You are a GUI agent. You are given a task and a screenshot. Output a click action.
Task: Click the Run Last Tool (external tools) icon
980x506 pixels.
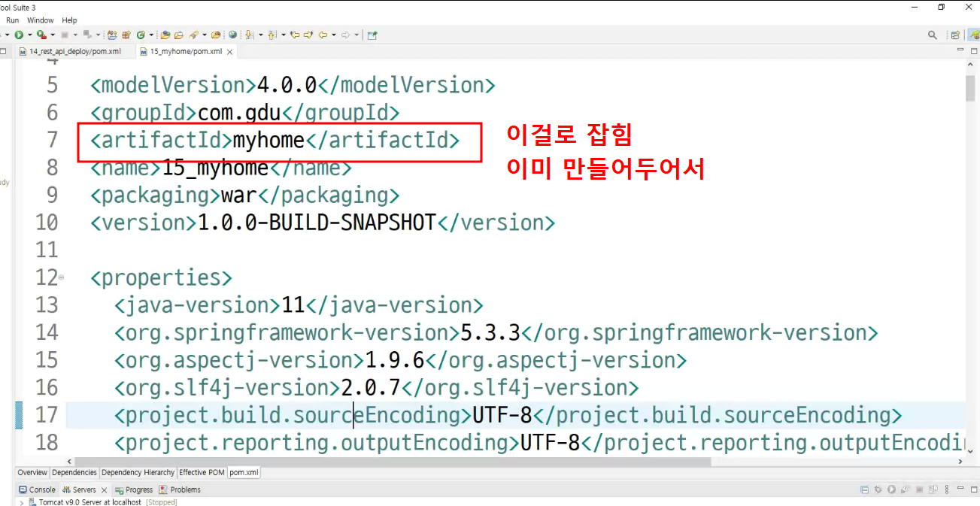pyautogui.click(x=41, y=35)
